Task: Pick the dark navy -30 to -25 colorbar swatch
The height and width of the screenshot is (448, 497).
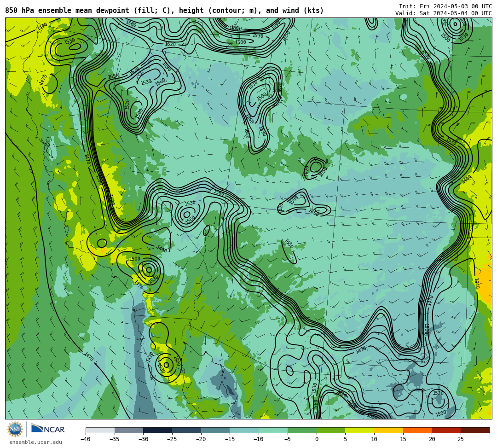Action: click(158, 430)
